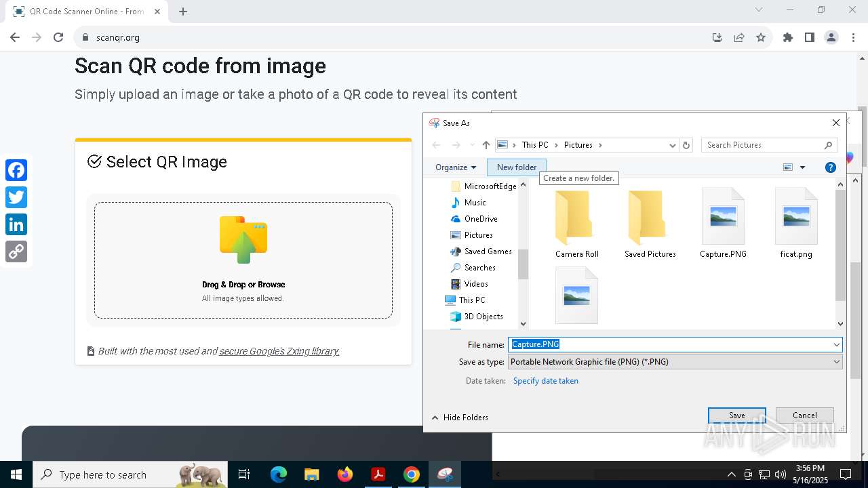868x488 pixels.
Task: Refresh the Pictures folder listing
Action: pyautogui.click(x=686, y=145)
